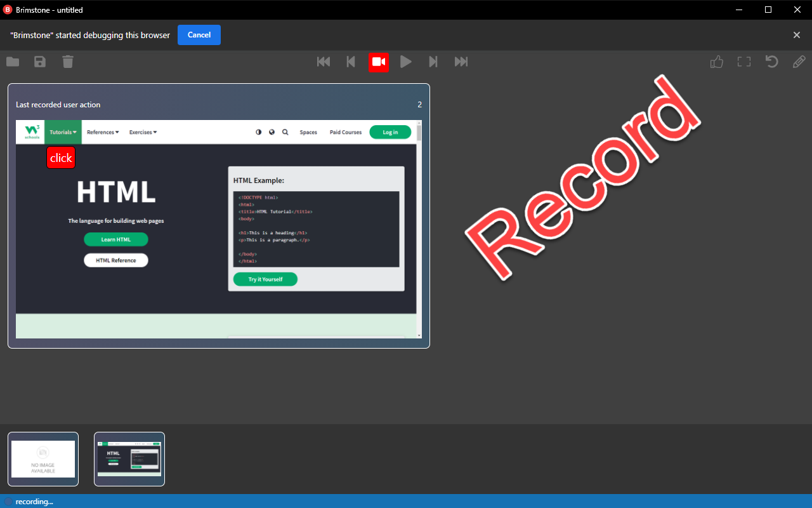The height and width of the screenshot is (508, 812).
Task: Click the red click action marker
Action: click(61, 157)
